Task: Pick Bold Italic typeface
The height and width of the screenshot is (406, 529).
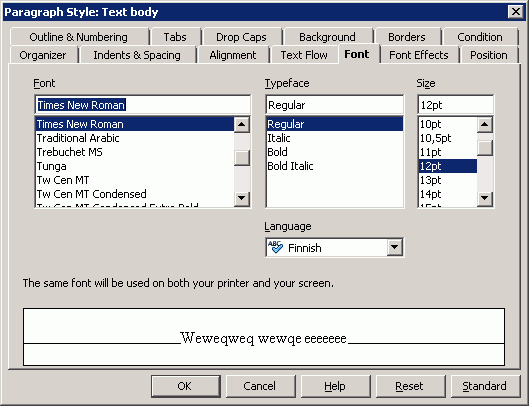Action: pyautogui.click(x=335, y=166)
